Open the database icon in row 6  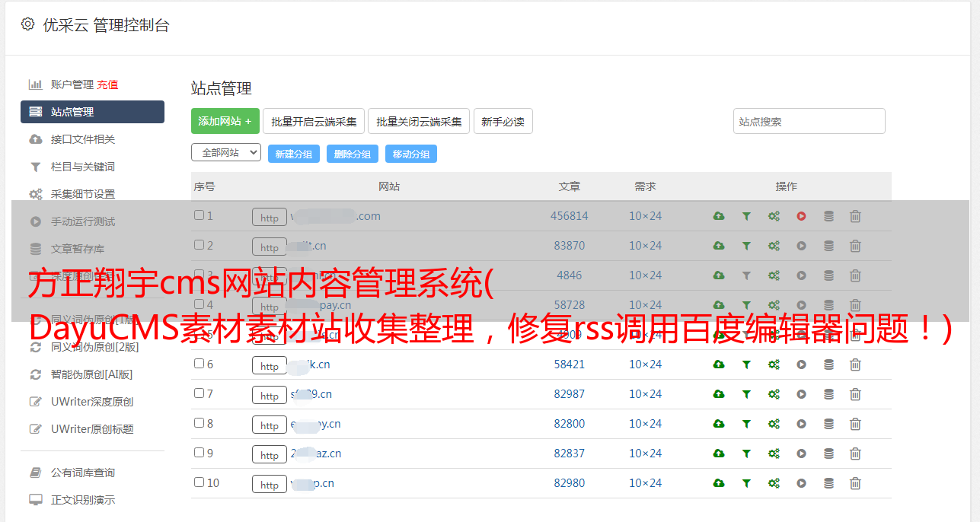click(828, 364)
